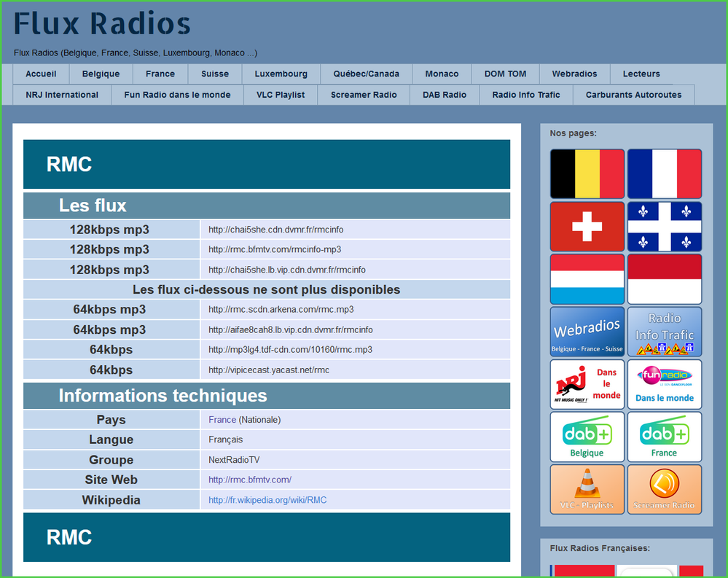Go to the Accueil menu item
The width and height of the screenshot is (728, 578).
(x=41, y=74)
